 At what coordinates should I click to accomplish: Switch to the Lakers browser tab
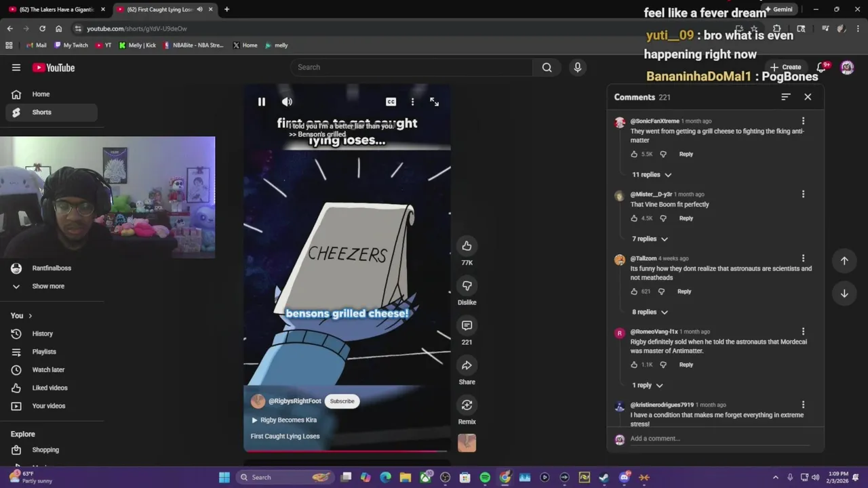[56, 9]
